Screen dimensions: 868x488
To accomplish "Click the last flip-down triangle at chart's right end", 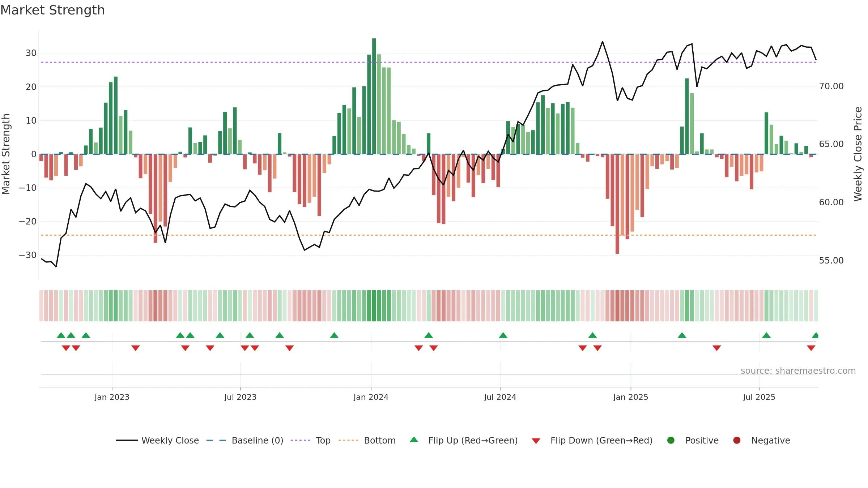I will tap(811, 348).
